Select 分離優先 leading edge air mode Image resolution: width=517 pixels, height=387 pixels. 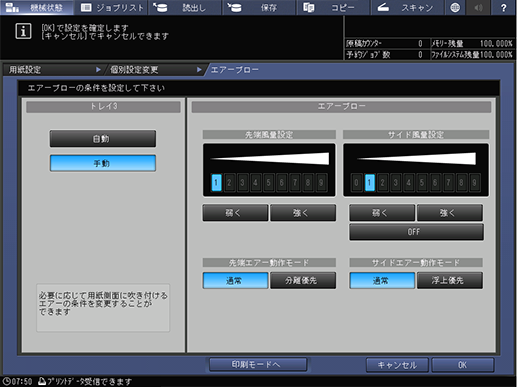[303, 280]
